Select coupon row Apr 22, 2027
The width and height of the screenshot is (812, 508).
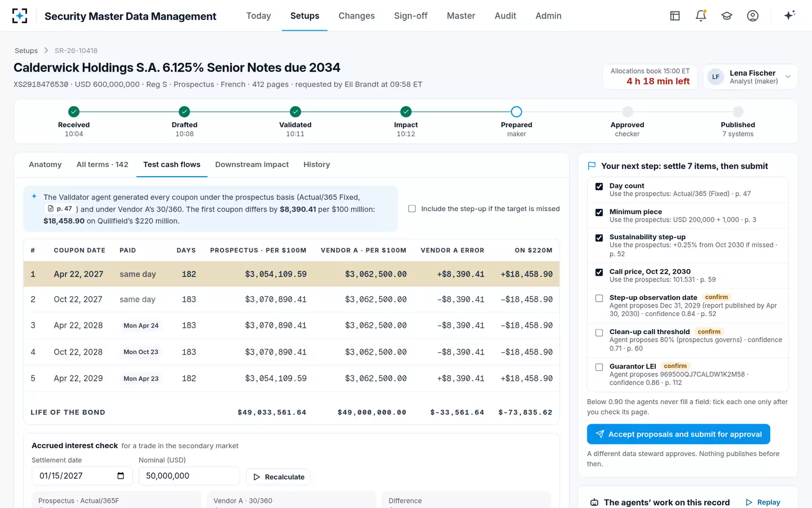292,274
